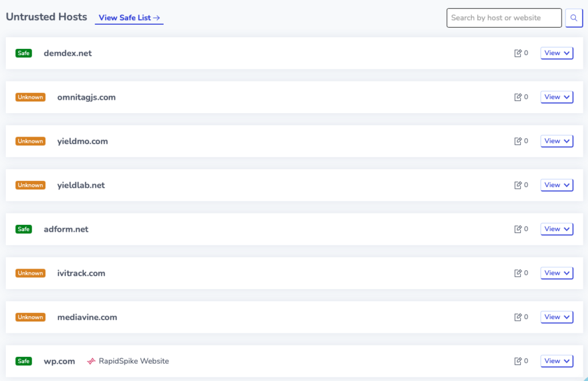Open the View dropdown for ivitrack.com
588x381 pixels.
click(x=557, y=273)
